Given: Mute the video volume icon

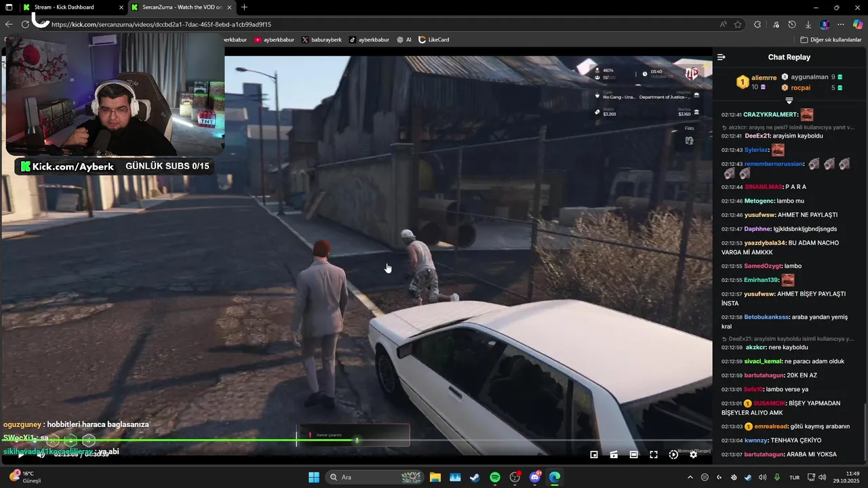Looking at the screenshot, I should pos(41,455).
